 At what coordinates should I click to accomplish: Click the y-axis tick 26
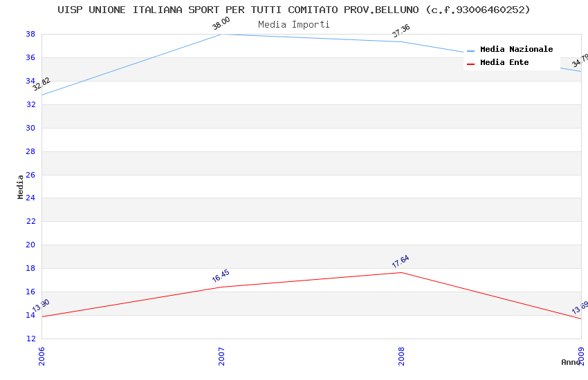click(30, 175)
